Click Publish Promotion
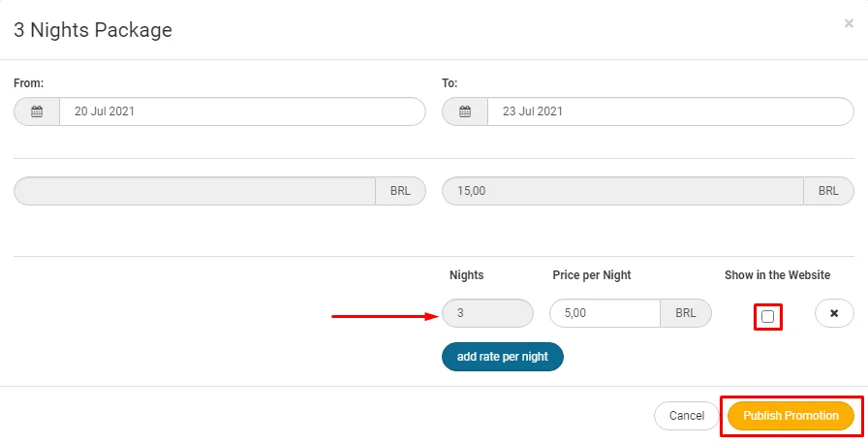Viewport: 868px width, 444px height. [790, 416]
